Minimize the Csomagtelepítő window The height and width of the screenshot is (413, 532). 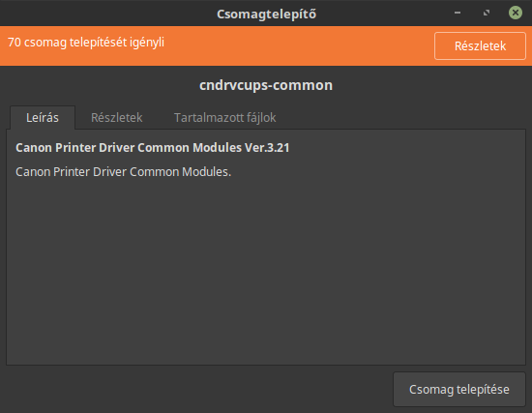coord(458,13)
